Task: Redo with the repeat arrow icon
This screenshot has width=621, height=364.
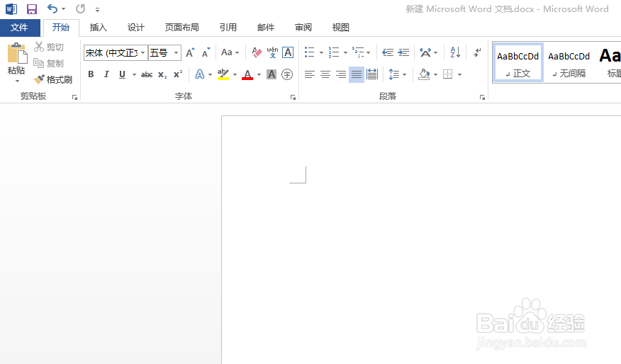Action: point(80,8)
